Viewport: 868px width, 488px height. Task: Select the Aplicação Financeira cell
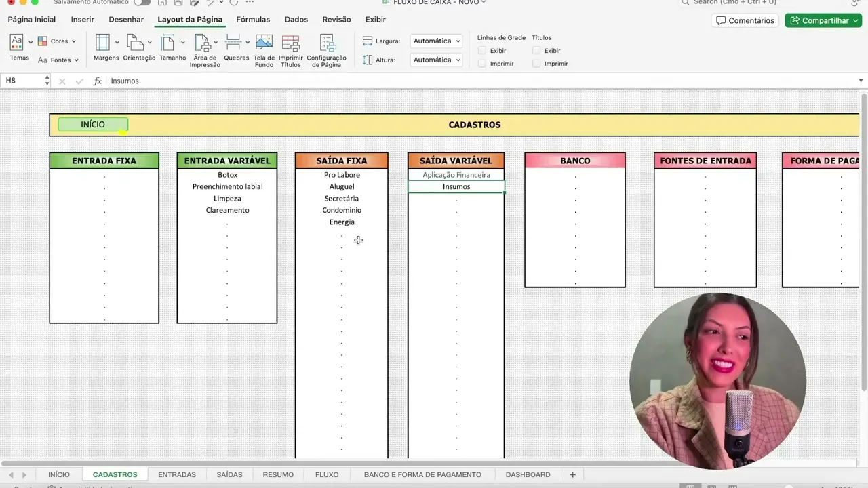tap(456, 175)
